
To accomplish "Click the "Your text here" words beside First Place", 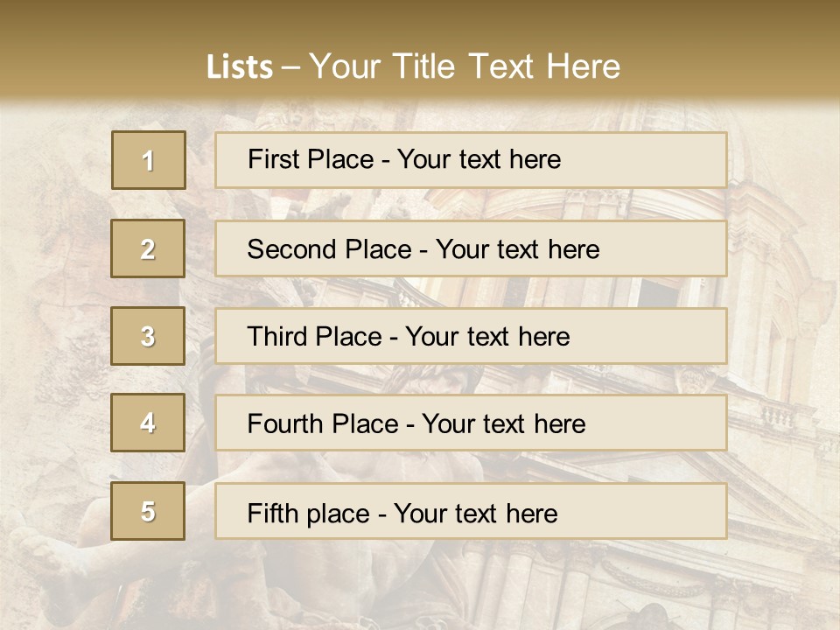I will tap(479, 159).
